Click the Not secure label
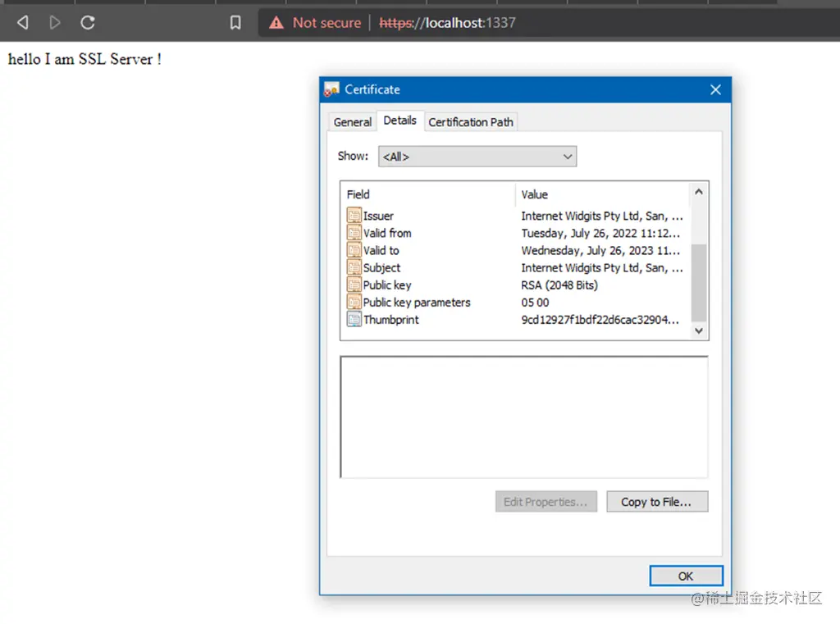 [326, 22]
